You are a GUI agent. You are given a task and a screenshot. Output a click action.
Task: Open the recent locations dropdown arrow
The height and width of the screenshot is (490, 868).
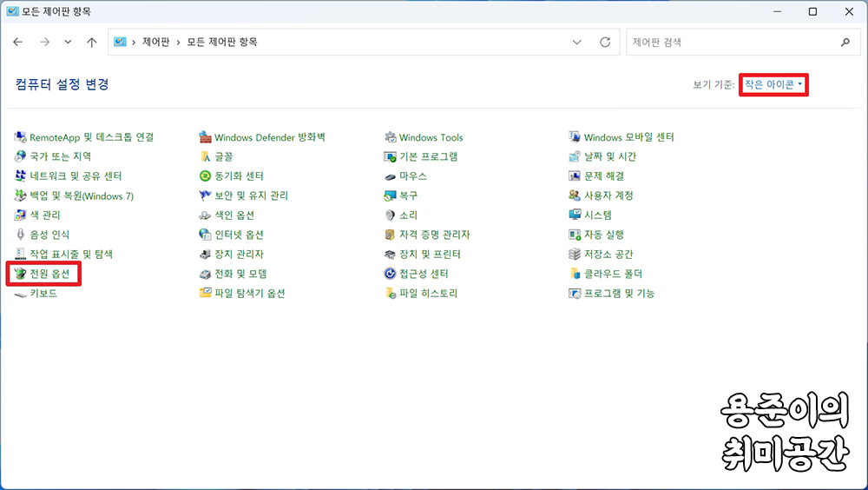tap(68, 42)
